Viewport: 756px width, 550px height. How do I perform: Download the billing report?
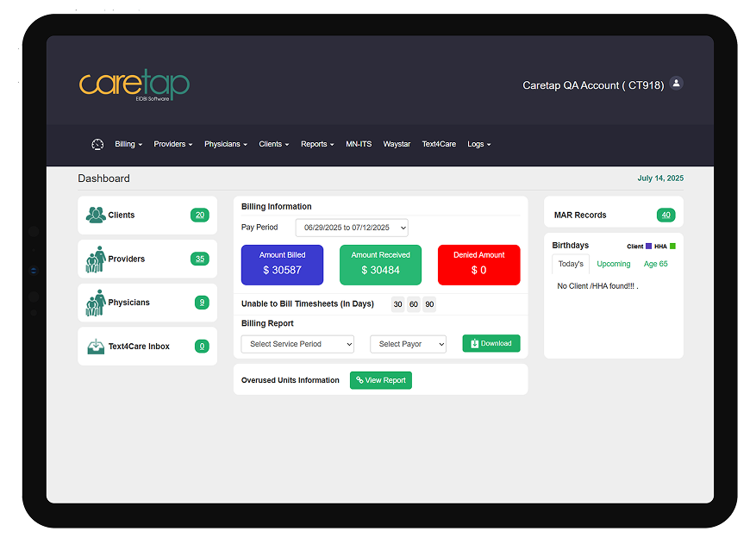click(x=491, y=343)
